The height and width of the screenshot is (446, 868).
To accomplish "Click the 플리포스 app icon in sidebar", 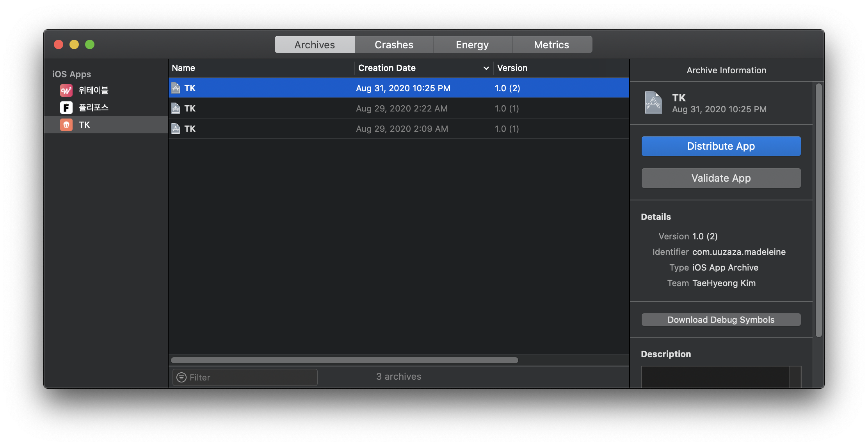I will 66,108.
